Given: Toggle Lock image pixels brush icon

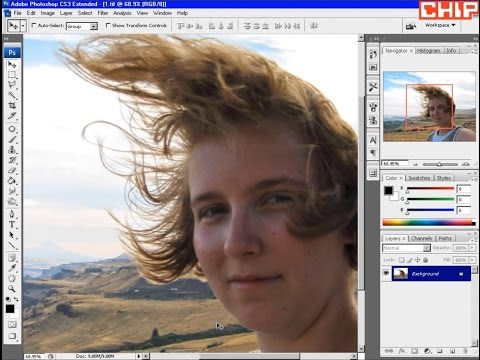Looking at the screenshot, I should click(410, 260).
